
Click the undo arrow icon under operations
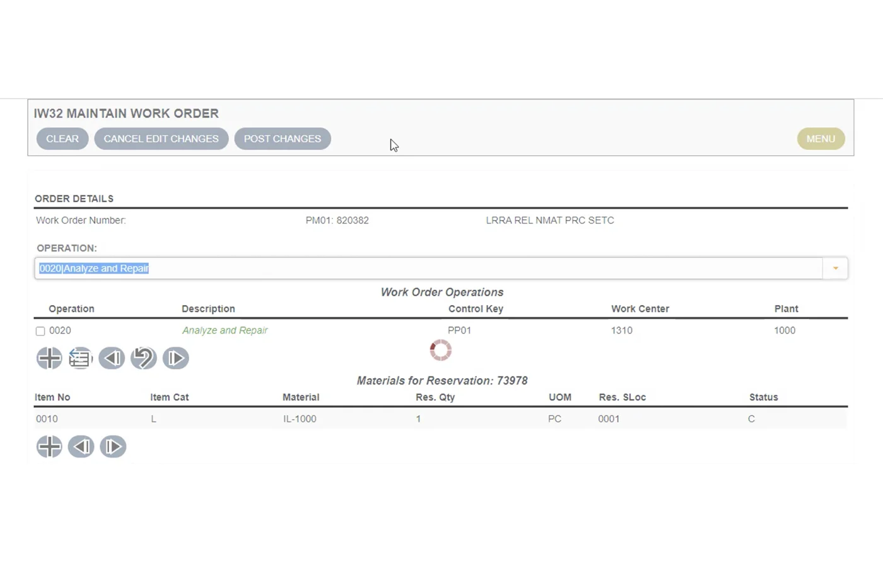tap(144, 358)
